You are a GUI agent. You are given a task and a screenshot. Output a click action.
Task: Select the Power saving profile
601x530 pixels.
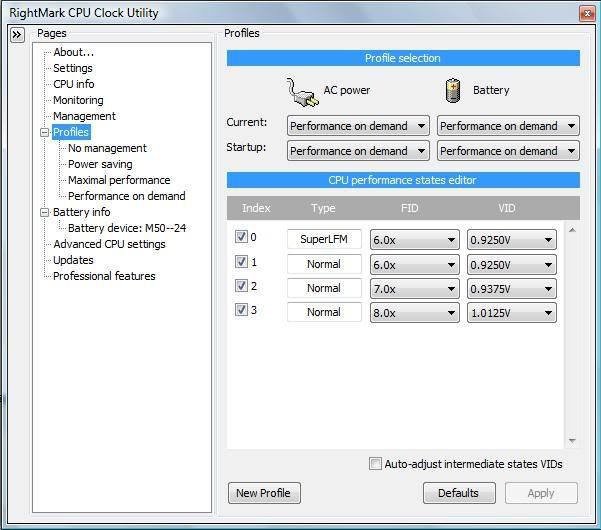[x=100, y=164]
